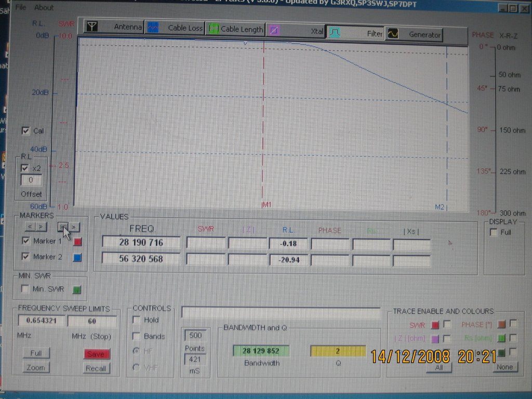Viewport: 532px width, 399px height.
Task: Disable the Marker 1 checkbox
Action: coord(26,241)
